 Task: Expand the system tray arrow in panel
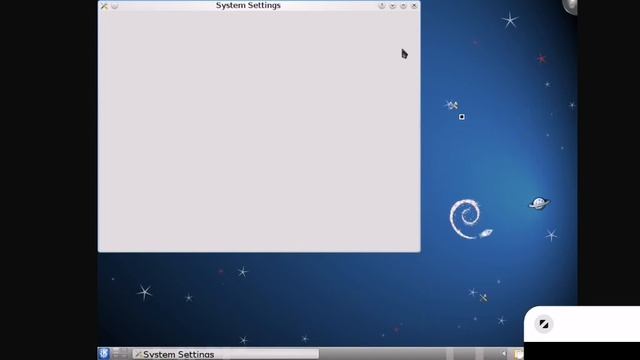(x=504, y=354)
